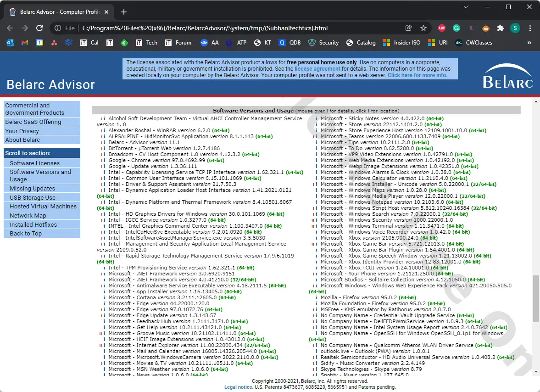Open Commercial and Government Products link
This screenshot has width=540, height=392.
pyautogui.click(x=42, y=109)
